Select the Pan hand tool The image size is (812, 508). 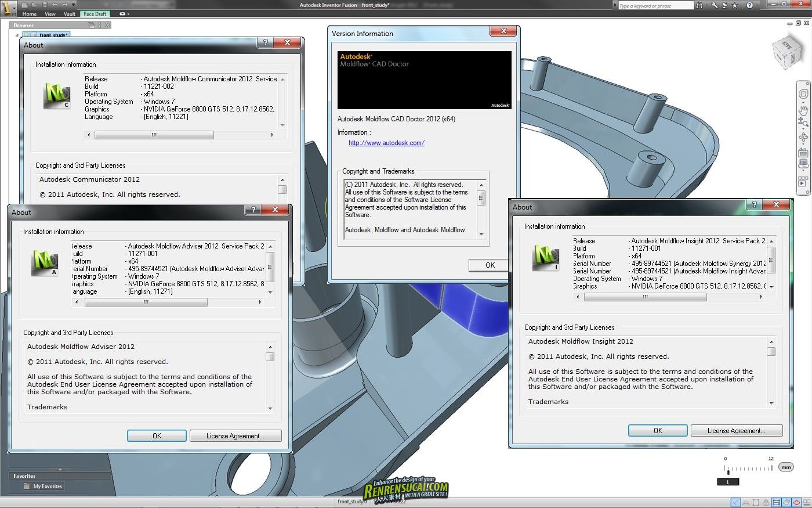(x=804, y=110)
